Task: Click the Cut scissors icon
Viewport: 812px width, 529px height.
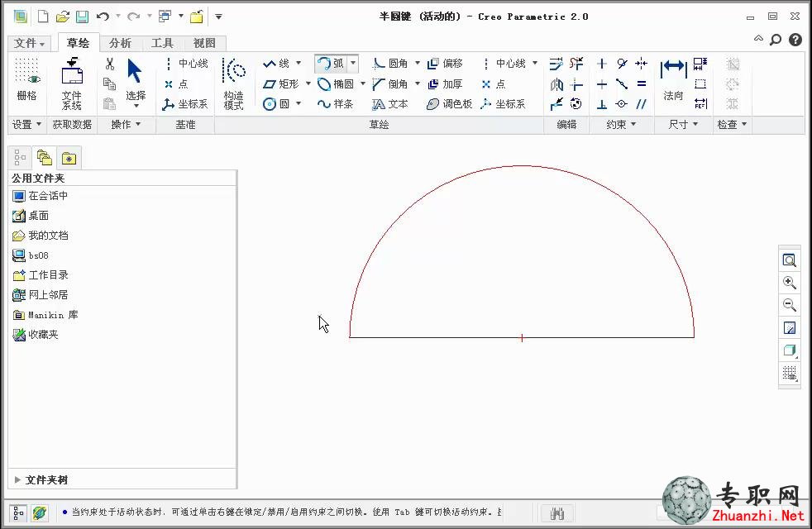Action: (x=109, y=64)
